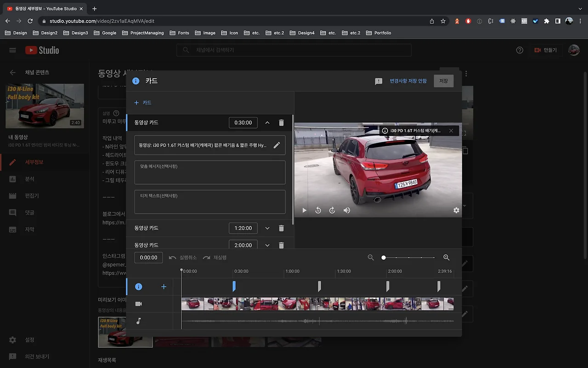
Task: Delete the 0:30:00 video card
Action: (x=281, y=123)
